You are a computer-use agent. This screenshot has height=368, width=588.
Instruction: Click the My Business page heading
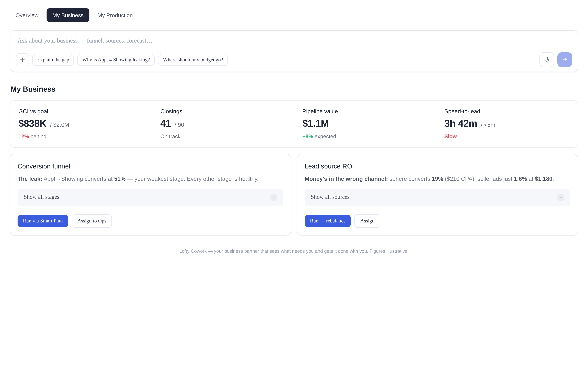[33, 89]
